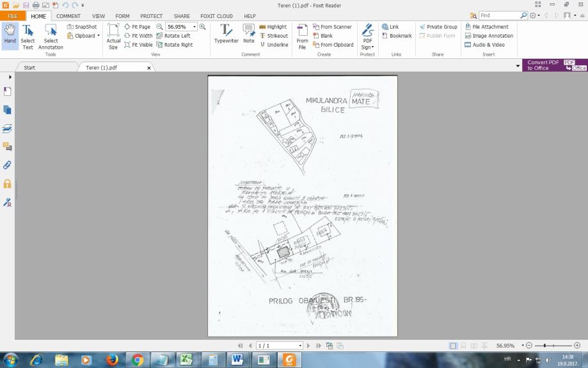This screenshot has width=588, height=368.
Task: Open PDF Sign tool
Action: tap(367, 36)
